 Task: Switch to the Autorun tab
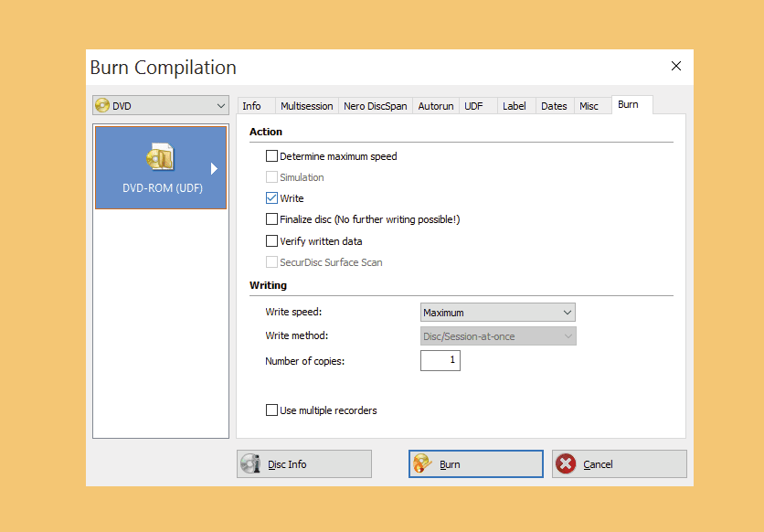click(x=436, y=106)
